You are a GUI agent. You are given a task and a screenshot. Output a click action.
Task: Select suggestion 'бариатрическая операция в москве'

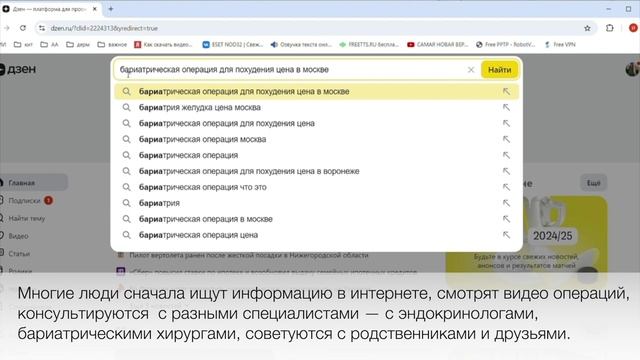pos(316,219)
